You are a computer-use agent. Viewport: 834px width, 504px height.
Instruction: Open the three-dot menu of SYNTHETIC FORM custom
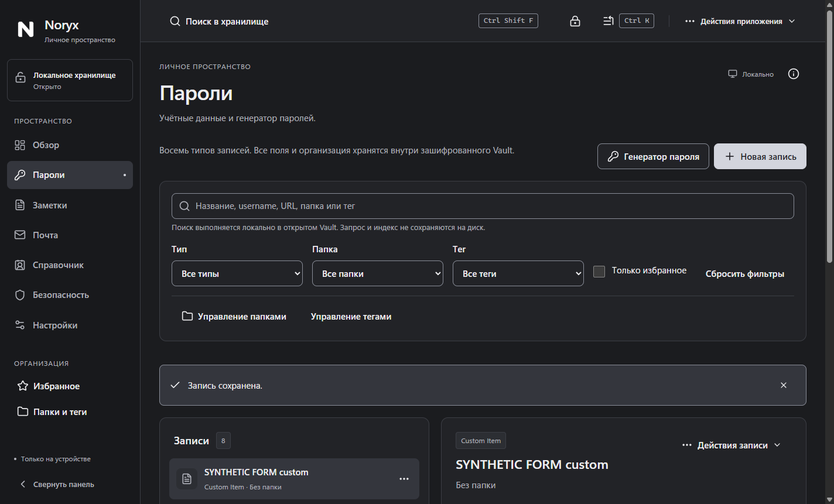tap(404, 479)
